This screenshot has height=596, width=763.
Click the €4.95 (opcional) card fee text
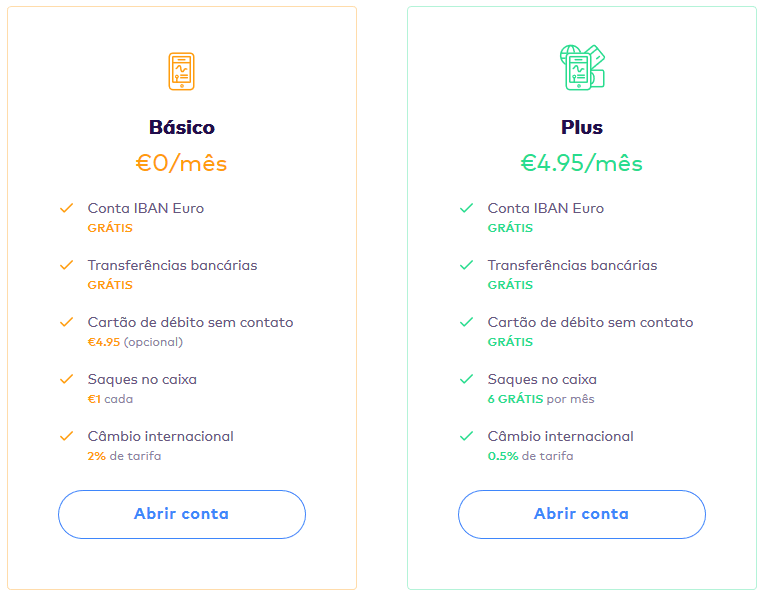135,342
